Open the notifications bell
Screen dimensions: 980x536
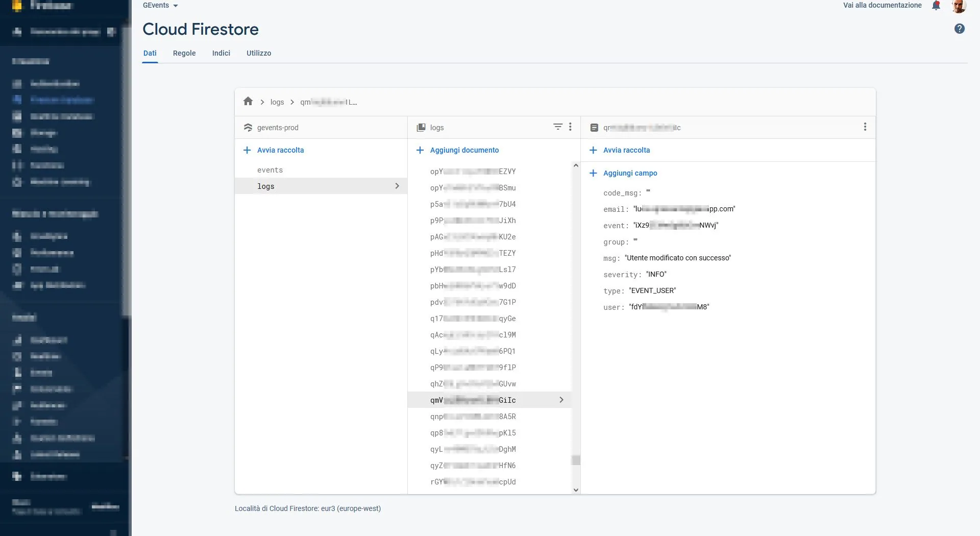(x=936, y=6)
